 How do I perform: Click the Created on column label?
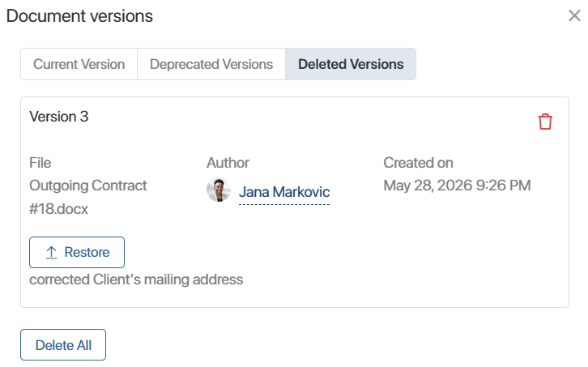tap(418, 163)
